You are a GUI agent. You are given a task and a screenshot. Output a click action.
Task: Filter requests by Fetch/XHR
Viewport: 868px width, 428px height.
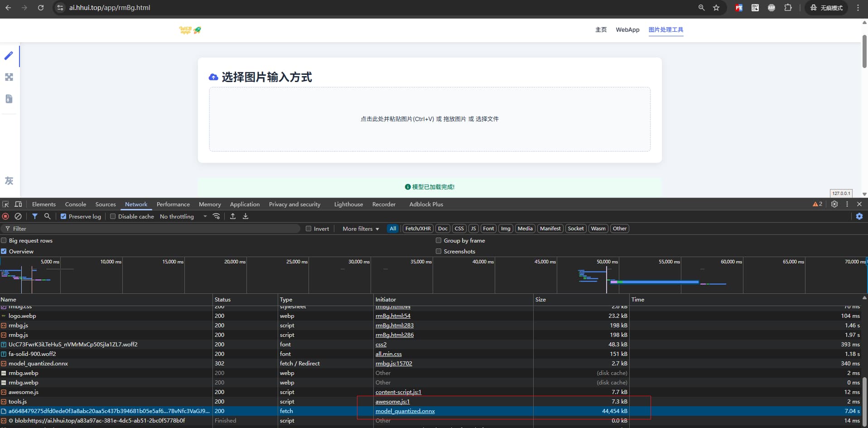click(x=418, y=229)
